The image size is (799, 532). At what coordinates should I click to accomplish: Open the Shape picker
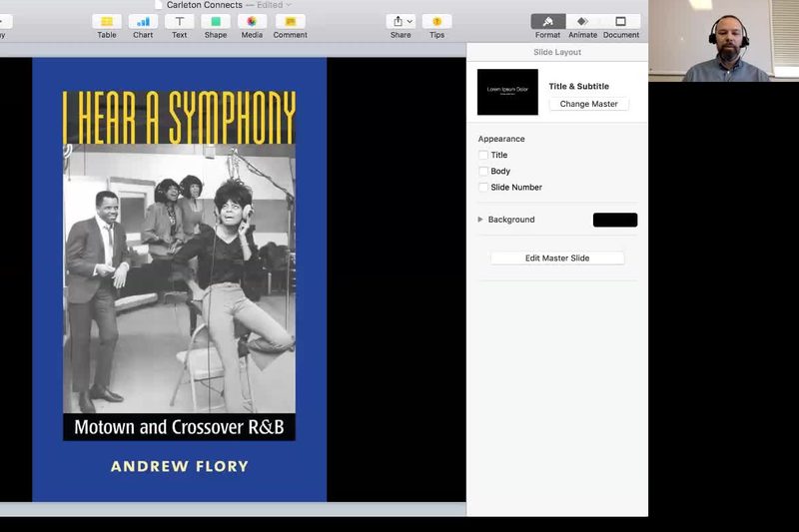pos(216,21)
